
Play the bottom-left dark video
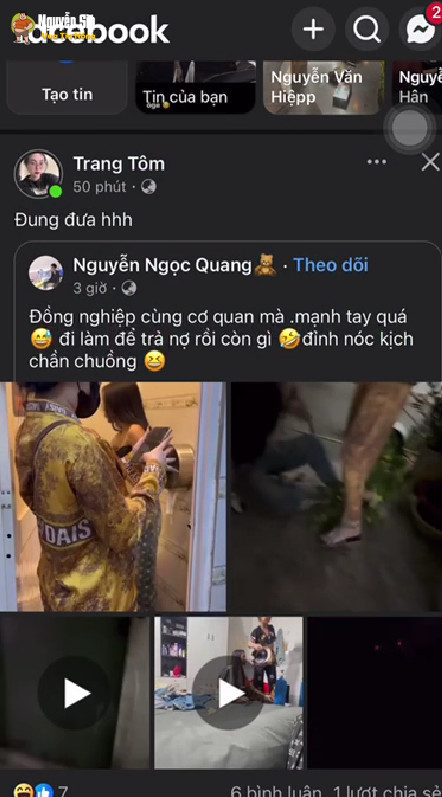coord(75,693)
